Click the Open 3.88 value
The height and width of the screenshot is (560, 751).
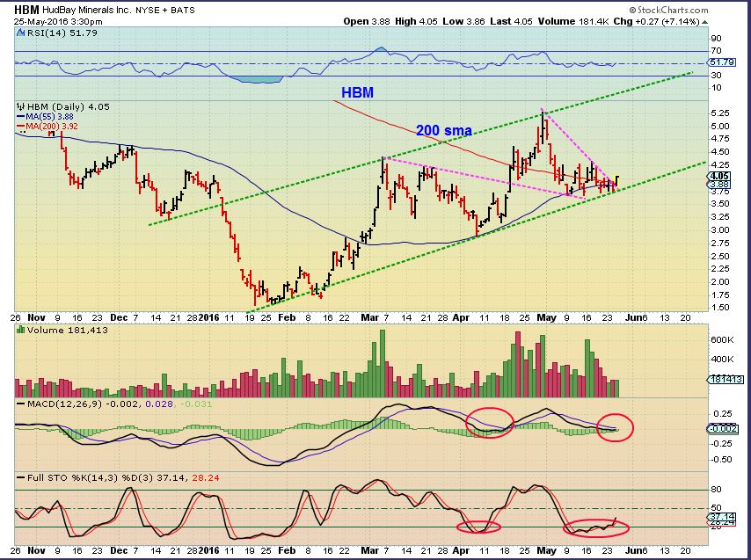click(x=367, y=21)
